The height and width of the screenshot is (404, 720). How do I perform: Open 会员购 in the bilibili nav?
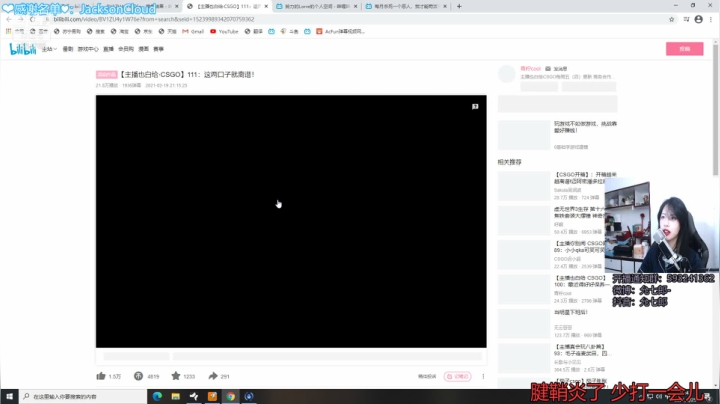tap(126, 49)
